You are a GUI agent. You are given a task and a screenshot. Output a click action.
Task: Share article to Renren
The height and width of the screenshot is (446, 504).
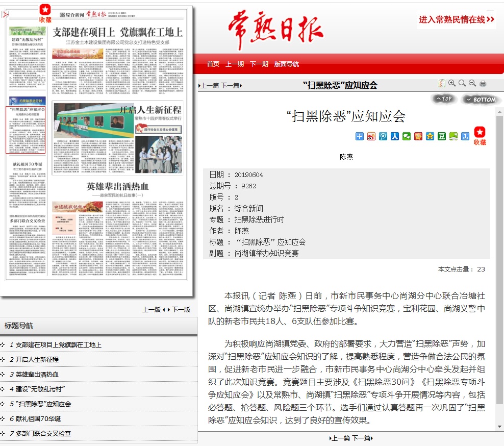coord(395,136)
